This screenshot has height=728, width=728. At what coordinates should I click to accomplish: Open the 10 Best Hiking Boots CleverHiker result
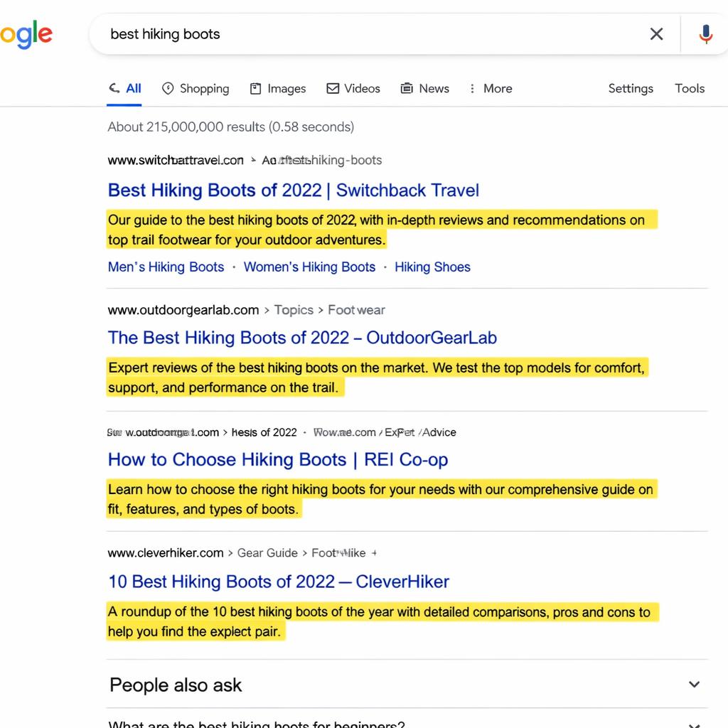[x=279, y=582]
